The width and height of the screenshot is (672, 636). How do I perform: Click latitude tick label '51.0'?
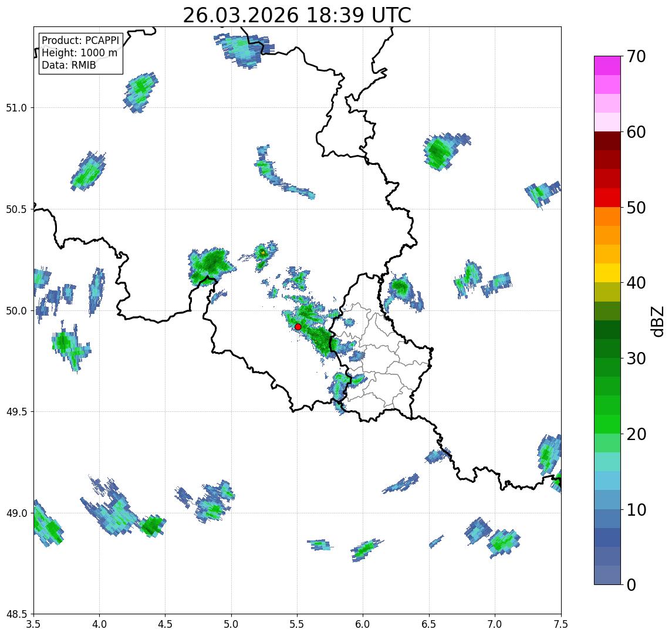coord(16,107)
